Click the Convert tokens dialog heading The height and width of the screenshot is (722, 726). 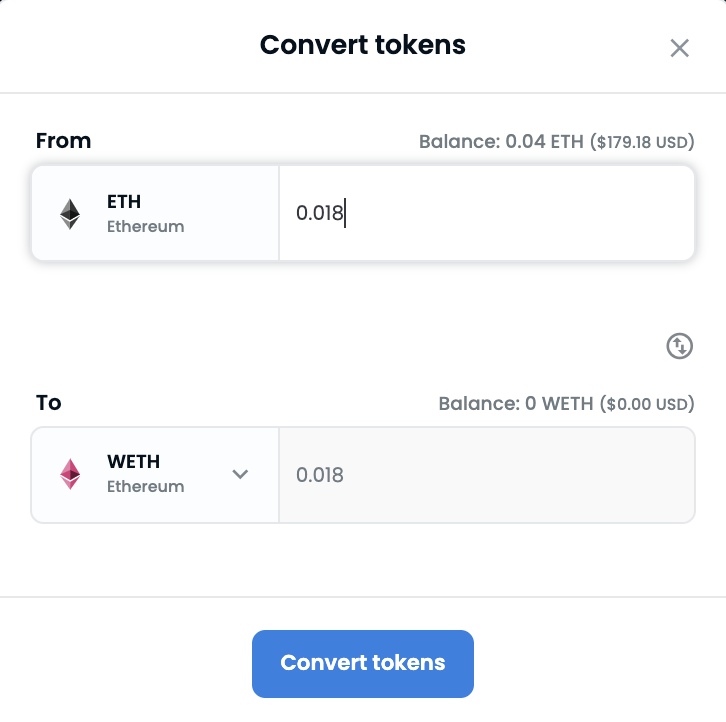coord(363,45)
